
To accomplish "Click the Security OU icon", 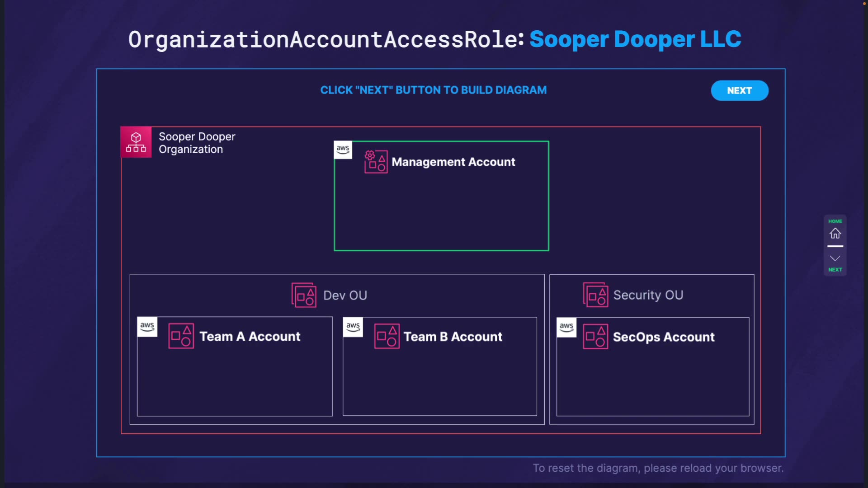I will pyautogui.click(x=595, y=295).
